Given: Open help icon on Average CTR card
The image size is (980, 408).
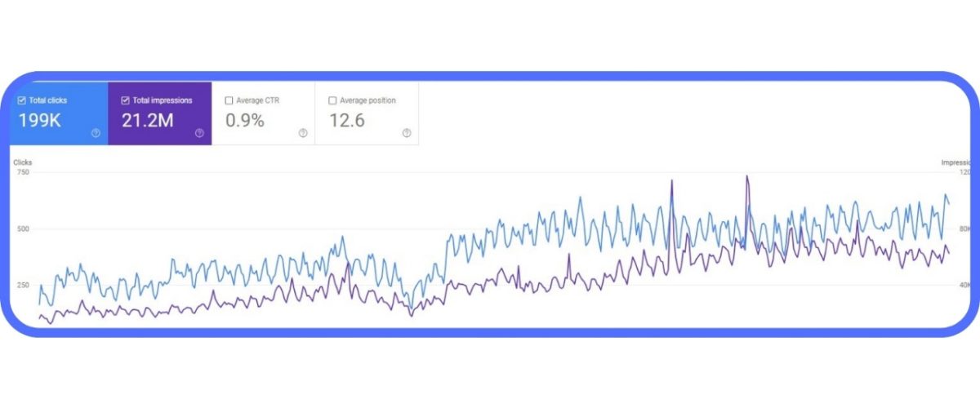Looking at the screenshot, I should 303,133.
